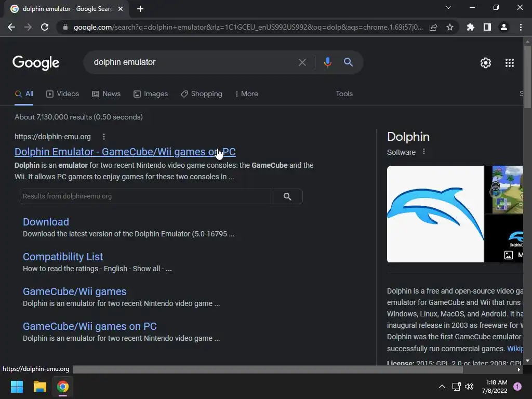Click the Google logo
Image resolution: width=532 pixels, height=399 pixels.
coord(36,63)
